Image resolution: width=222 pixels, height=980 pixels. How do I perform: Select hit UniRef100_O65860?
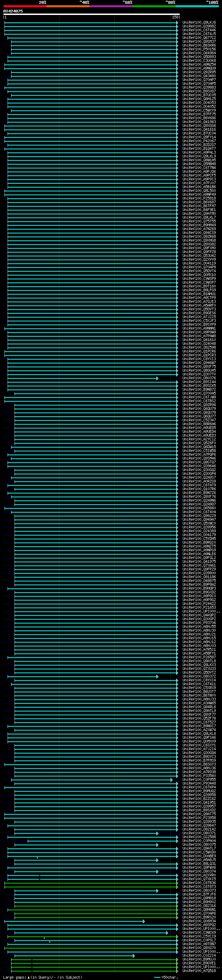(199, 508)
